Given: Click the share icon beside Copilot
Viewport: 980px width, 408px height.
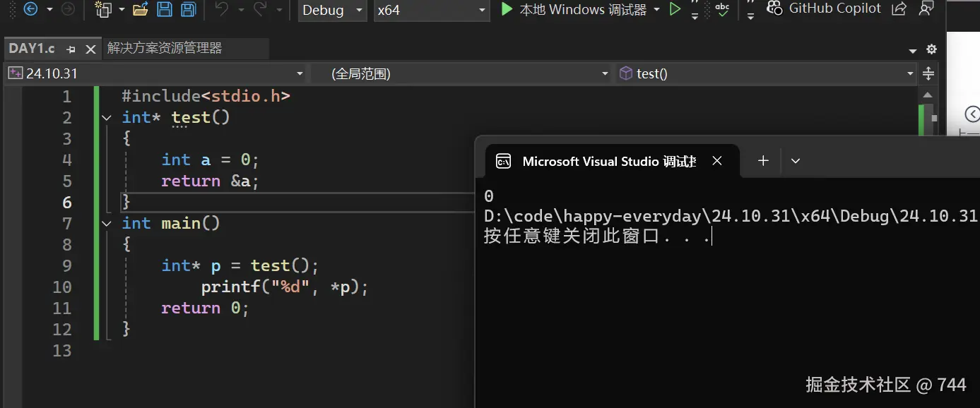Looking at the screenshot, I should click(x=899, y=9).
